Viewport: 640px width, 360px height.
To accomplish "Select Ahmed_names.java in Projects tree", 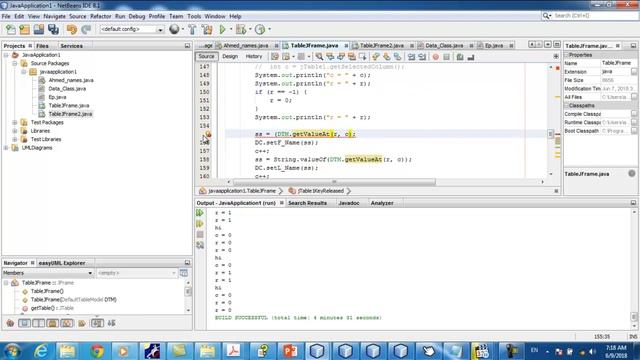I will click(71, 80).
